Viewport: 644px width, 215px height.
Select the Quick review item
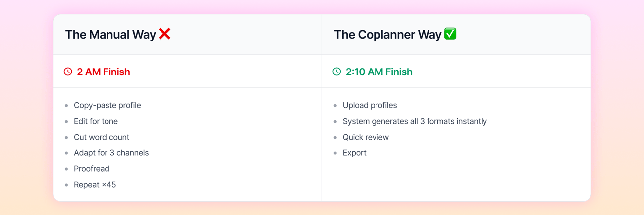coord(366,137)
